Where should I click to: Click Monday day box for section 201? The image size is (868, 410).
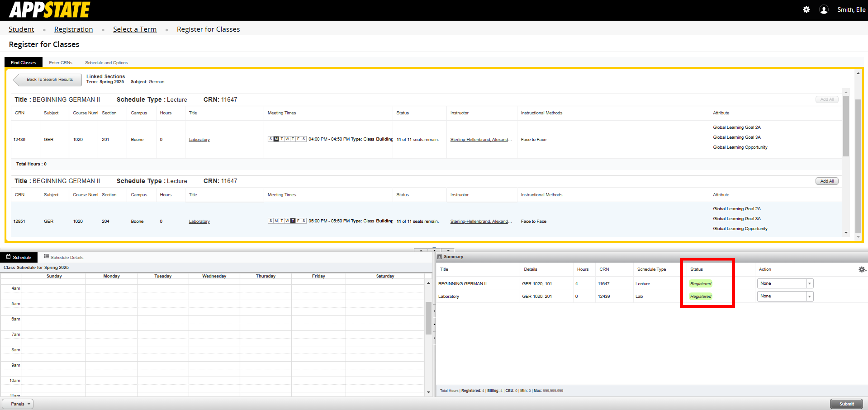pyautogui.click(x=276, y=139)
